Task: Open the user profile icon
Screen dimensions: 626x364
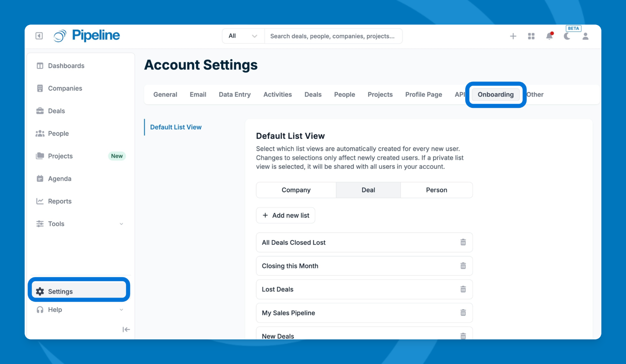Action: (585, 36)
